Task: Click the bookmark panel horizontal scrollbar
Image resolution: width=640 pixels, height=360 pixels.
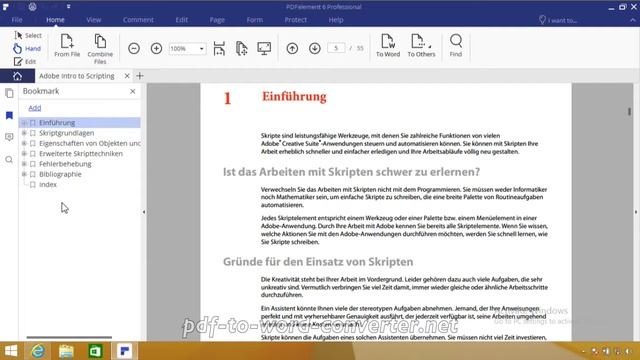Action: tap(69, 337)
